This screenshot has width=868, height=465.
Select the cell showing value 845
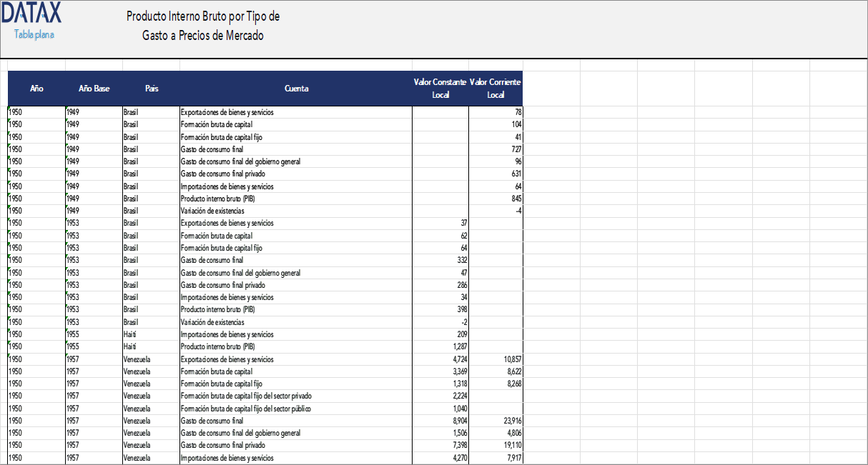(515, 198)
